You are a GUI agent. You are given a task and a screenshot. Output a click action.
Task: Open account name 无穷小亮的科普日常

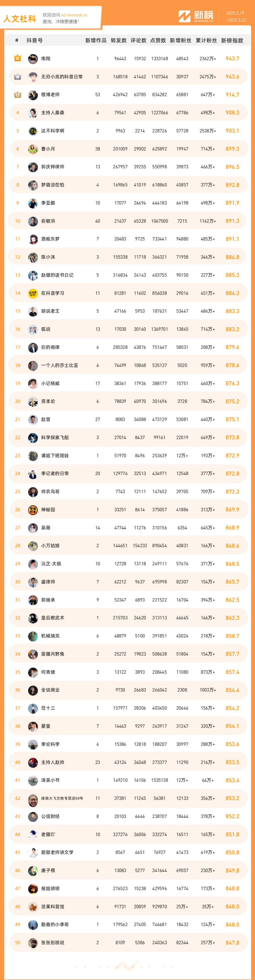[x=62, y=77]
